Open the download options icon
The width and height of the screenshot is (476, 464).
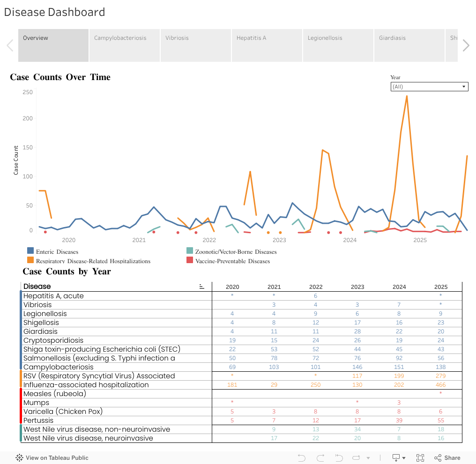pos(399,457)
